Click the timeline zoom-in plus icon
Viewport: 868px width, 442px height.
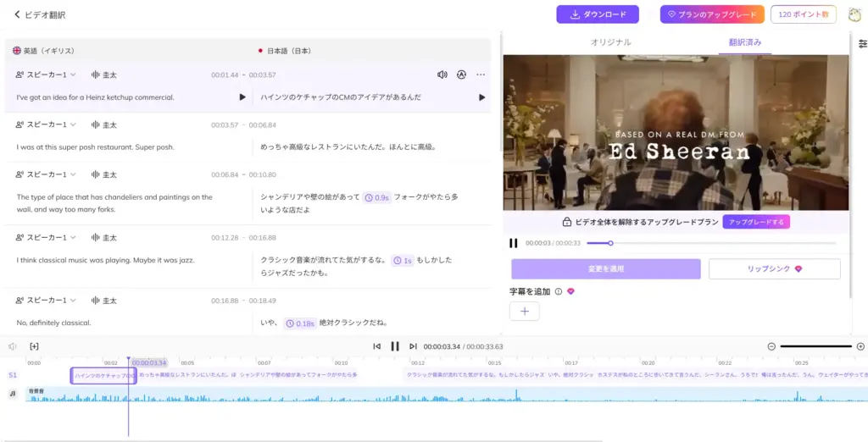click(x=860, y=346)
